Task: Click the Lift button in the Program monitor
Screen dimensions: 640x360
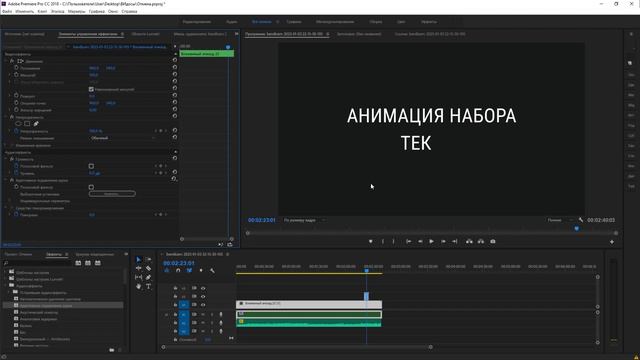Action: pyautogui.click(x=469, y=242)
